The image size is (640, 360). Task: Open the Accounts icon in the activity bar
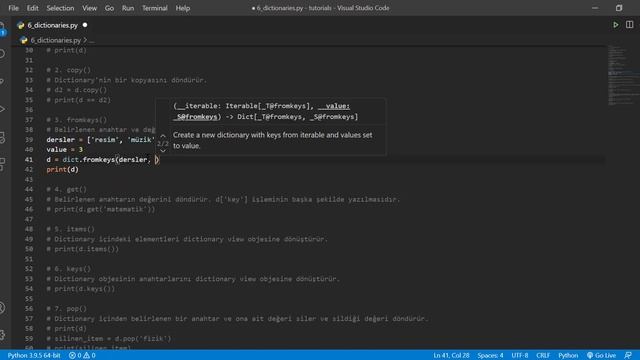pyautogui.click(x=2, y=307)
